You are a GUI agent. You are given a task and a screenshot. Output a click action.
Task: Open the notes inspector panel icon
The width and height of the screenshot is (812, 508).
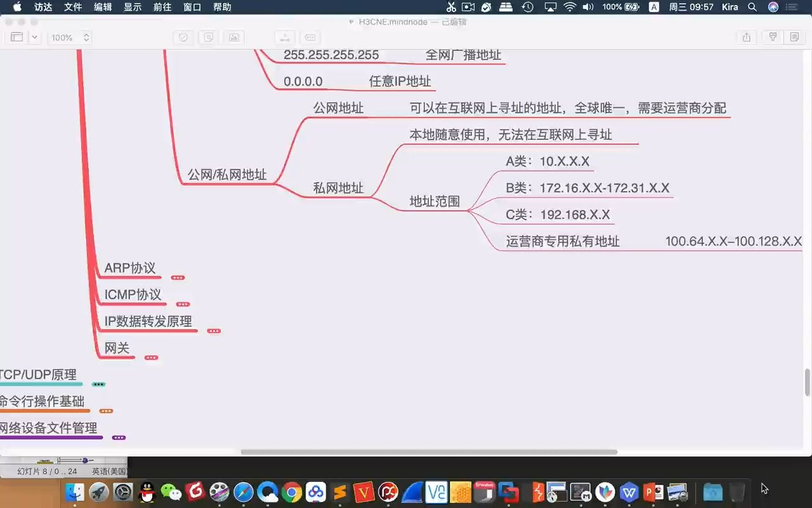pos(794,37)
